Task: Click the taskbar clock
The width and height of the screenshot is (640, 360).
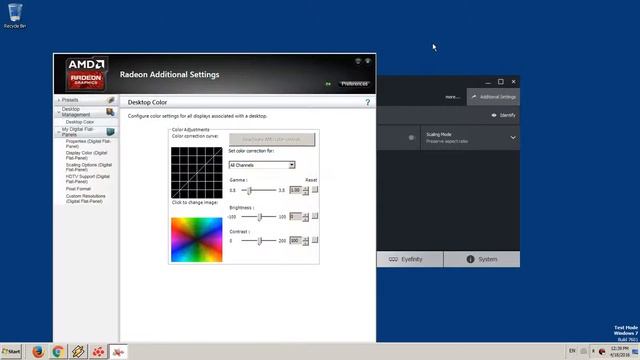Action: (620, 351)
